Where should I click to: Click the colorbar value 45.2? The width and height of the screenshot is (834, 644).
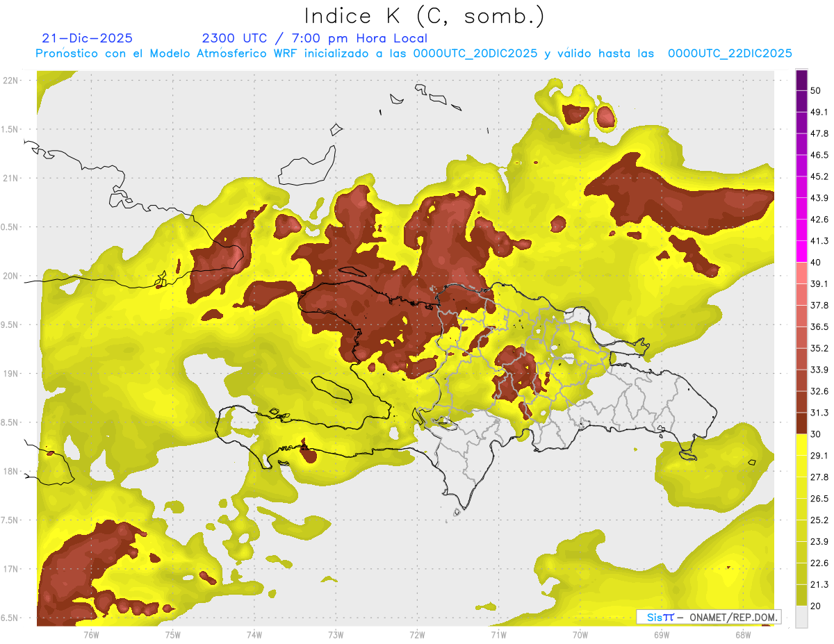click(820, 176)
